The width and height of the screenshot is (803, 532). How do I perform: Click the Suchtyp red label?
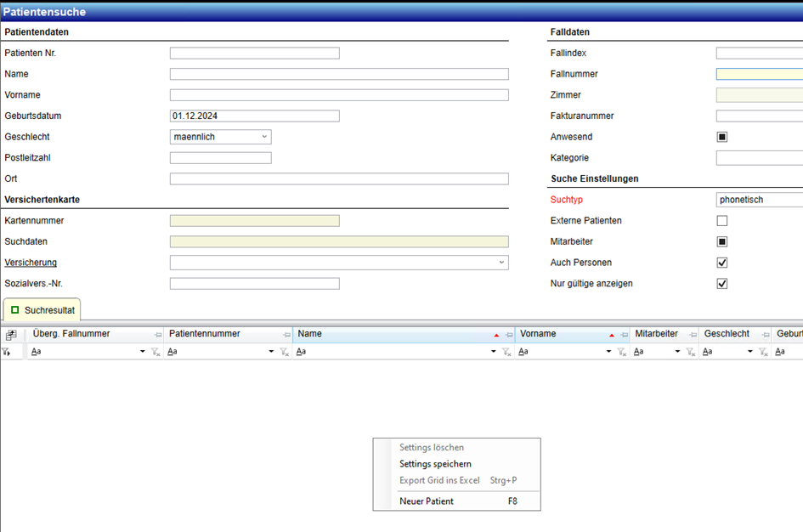pyautogui.click(x=567, y=200)
